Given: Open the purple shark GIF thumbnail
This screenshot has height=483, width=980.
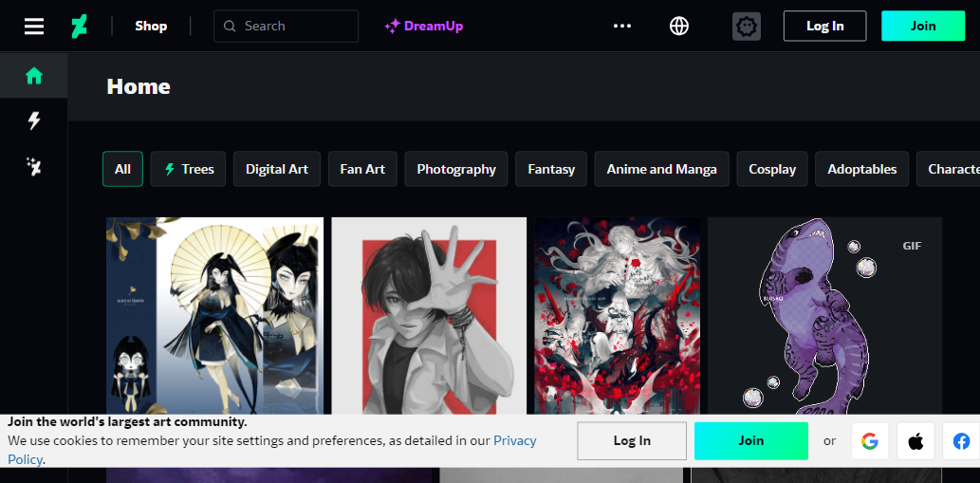Looking at the screenshot, I should click(x=823, y=315).
